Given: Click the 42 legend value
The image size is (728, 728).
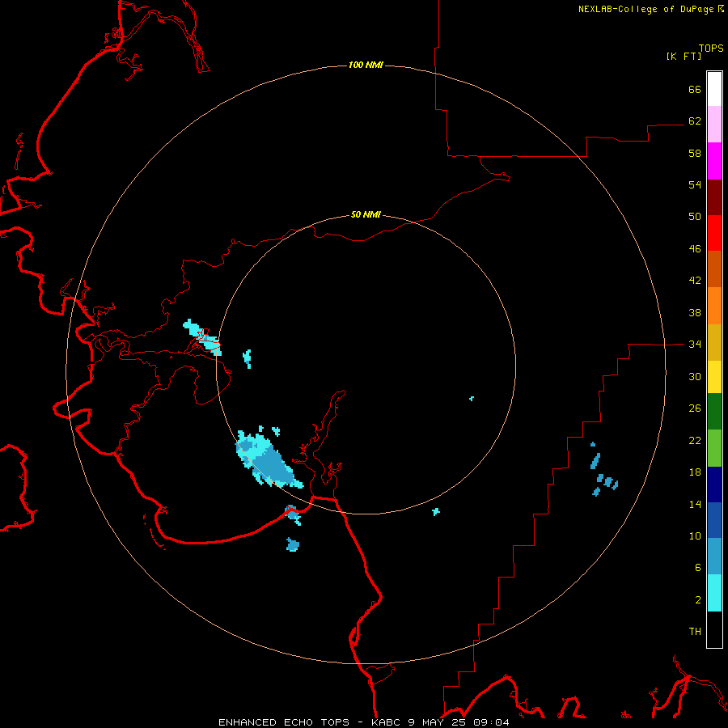Looking at the screenshot, I should point(695,281).
